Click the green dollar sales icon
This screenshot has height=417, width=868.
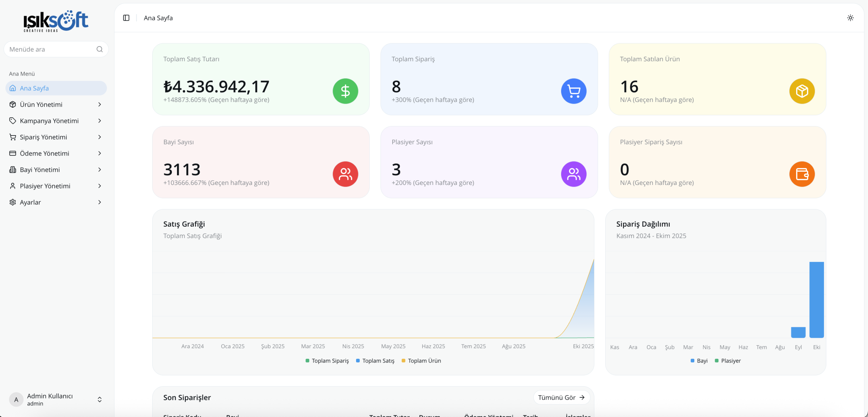pos(345,91)
